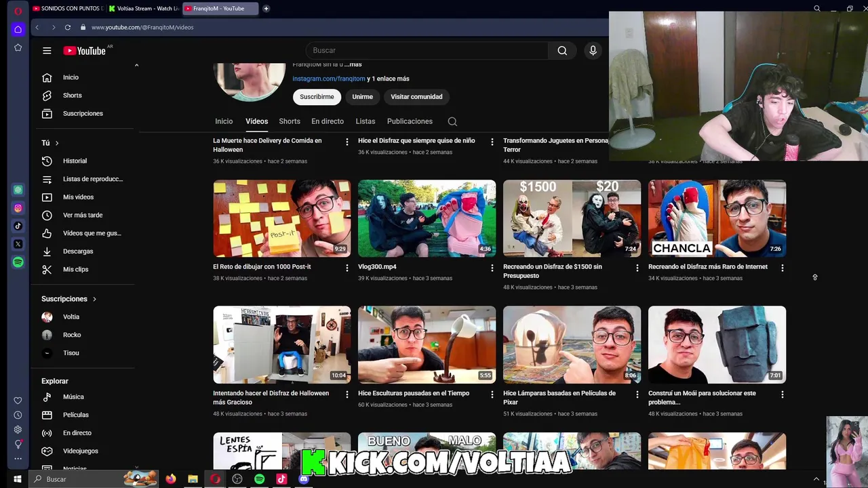The height and width of the screenshot is (488, 868).
Task: Open options for 'Hice Esculturas pausadas en el Tiempo'
Action: click(x=492, y=394)
